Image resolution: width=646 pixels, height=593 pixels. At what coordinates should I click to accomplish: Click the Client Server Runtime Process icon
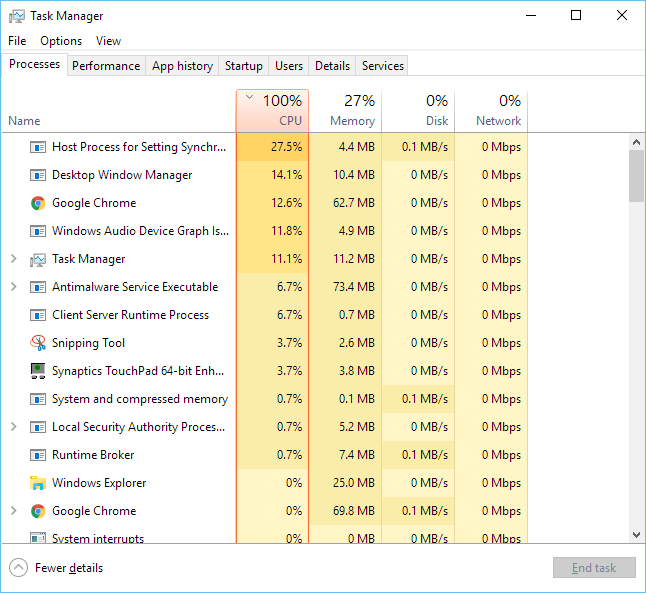38,315
